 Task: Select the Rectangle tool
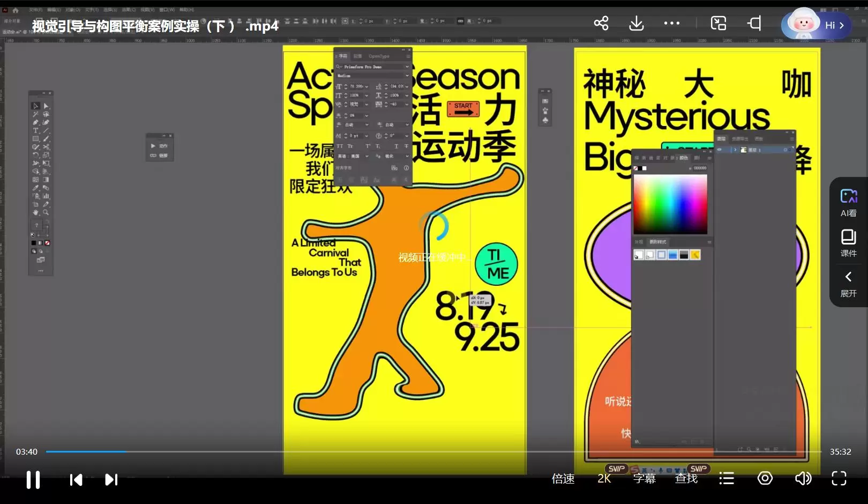coord(35,138)
